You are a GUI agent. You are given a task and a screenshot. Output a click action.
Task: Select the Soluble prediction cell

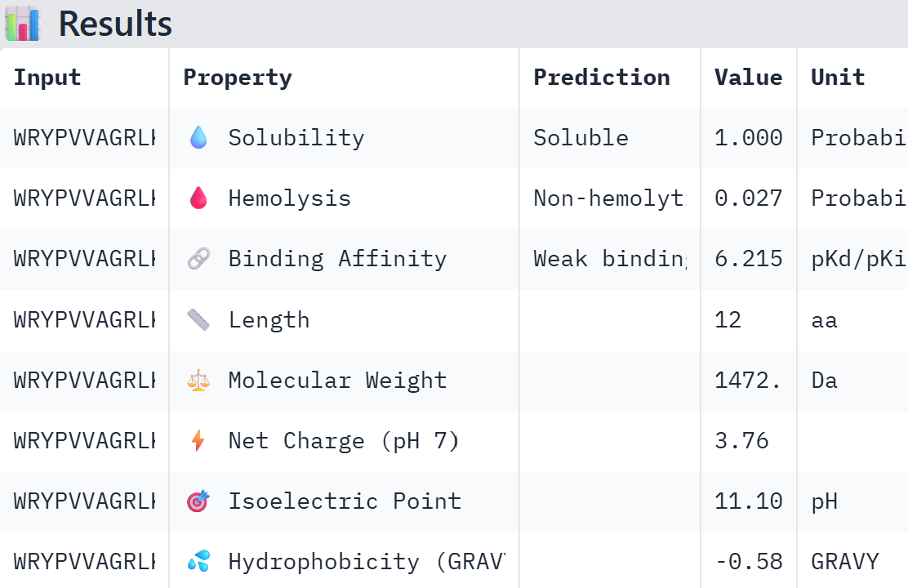click(x=581, y=138)
